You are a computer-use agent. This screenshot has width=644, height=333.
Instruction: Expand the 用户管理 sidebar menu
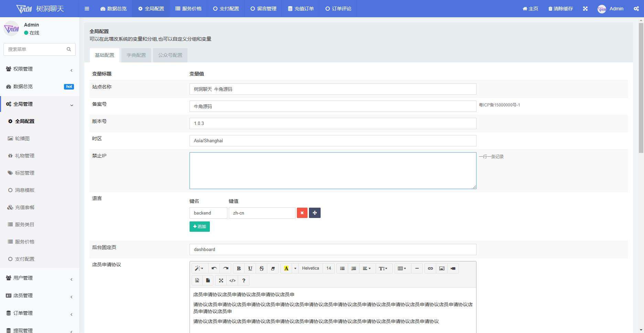point(40,278)
